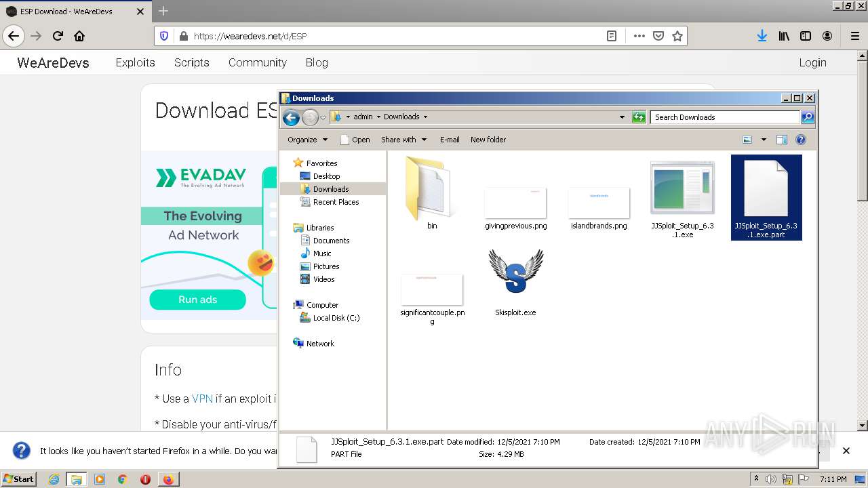
Task: Click the VPN link in Info
Action: point(202,399)
